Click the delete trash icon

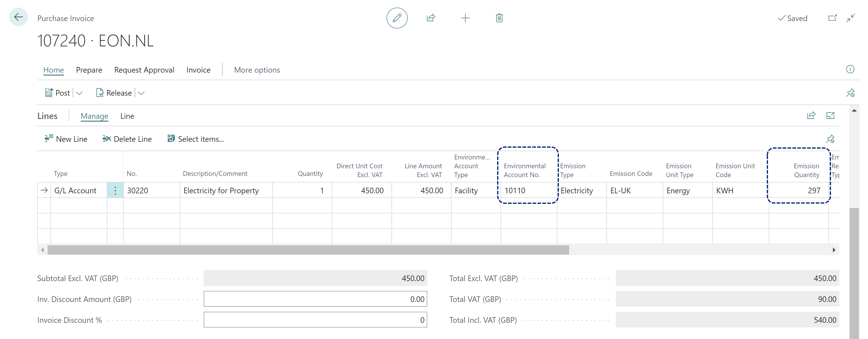click(499, 18)
